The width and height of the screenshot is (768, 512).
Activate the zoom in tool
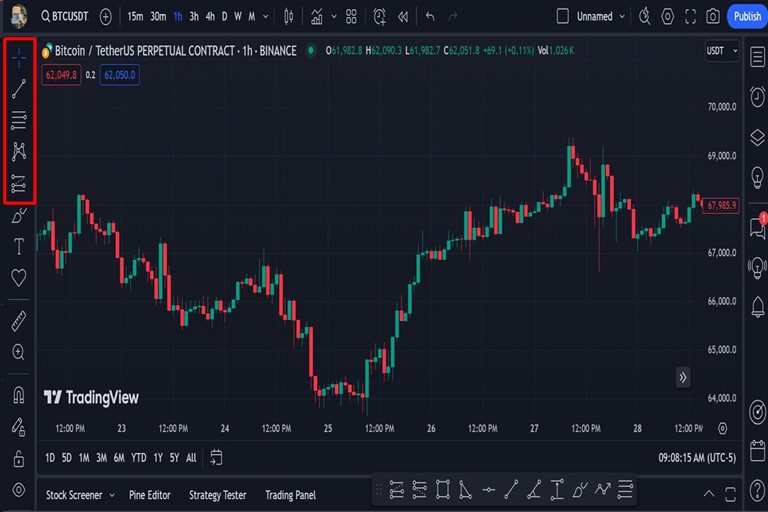[19, 352]
